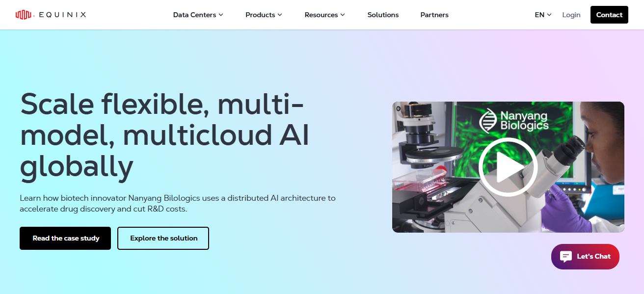Click the black Contact button
Screen dimensions: 644x294
coord(609,15)
